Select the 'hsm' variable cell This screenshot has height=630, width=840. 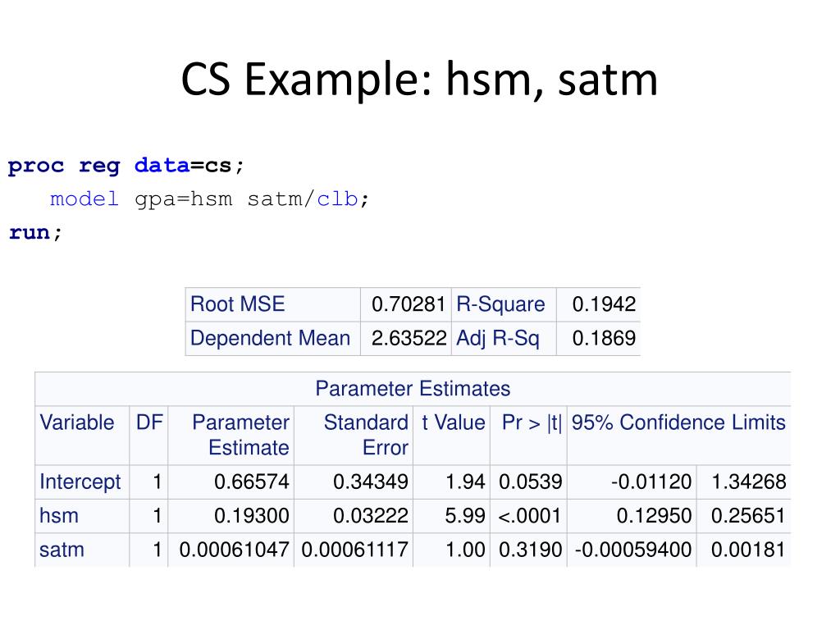click(x=82, y=516)
